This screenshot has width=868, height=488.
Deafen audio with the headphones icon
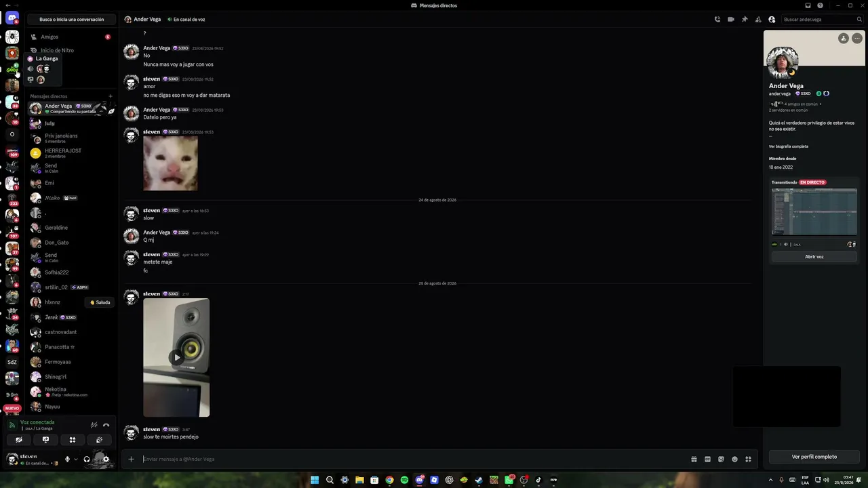(x=86, y=460)
